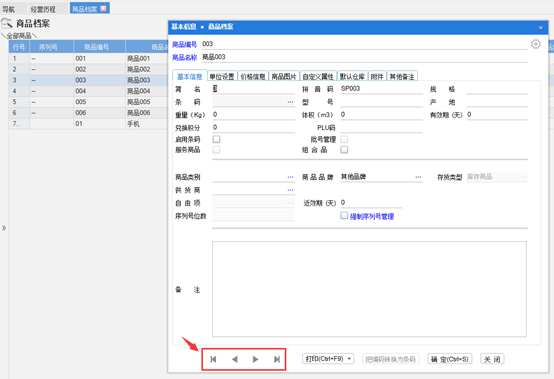The image size is (554, 379).
Task: Click the 重量(Kg) input field
Action: 253,115
